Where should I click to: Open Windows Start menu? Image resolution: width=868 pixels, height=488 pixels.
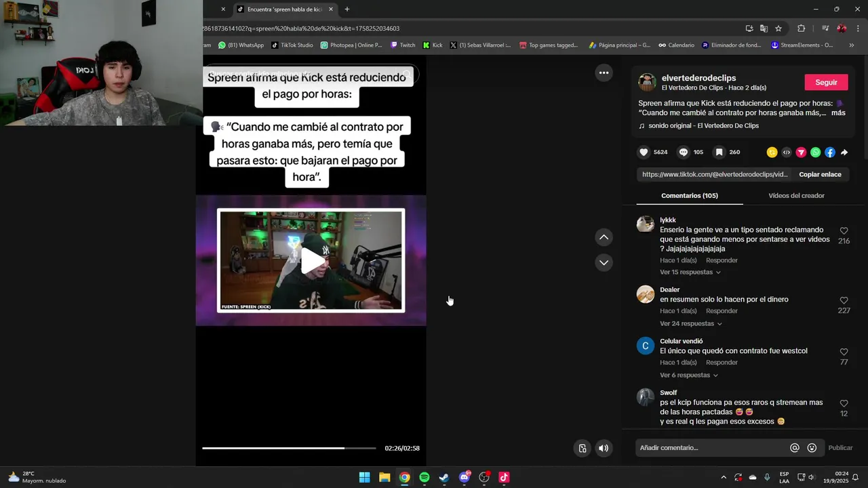[x=365, y=477]
